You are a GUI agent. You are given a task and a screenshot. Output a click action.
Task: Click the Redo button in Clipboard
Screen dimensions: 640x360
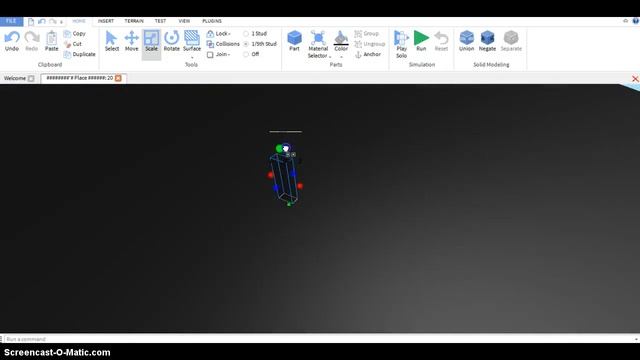(31, 41)
